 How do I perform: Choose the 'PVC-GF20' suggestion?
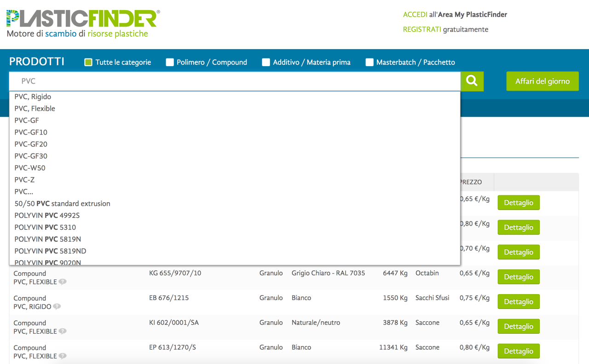pos(235,144)
